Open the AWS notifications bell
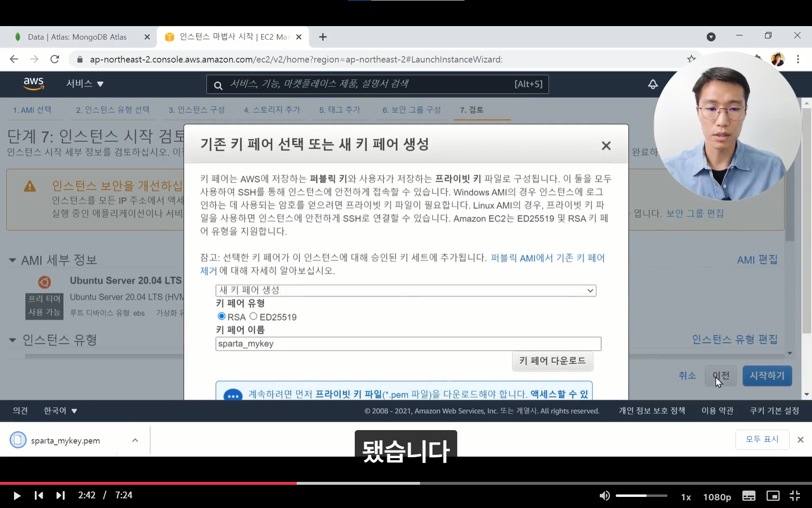812x508 pixels. point(652,84)
